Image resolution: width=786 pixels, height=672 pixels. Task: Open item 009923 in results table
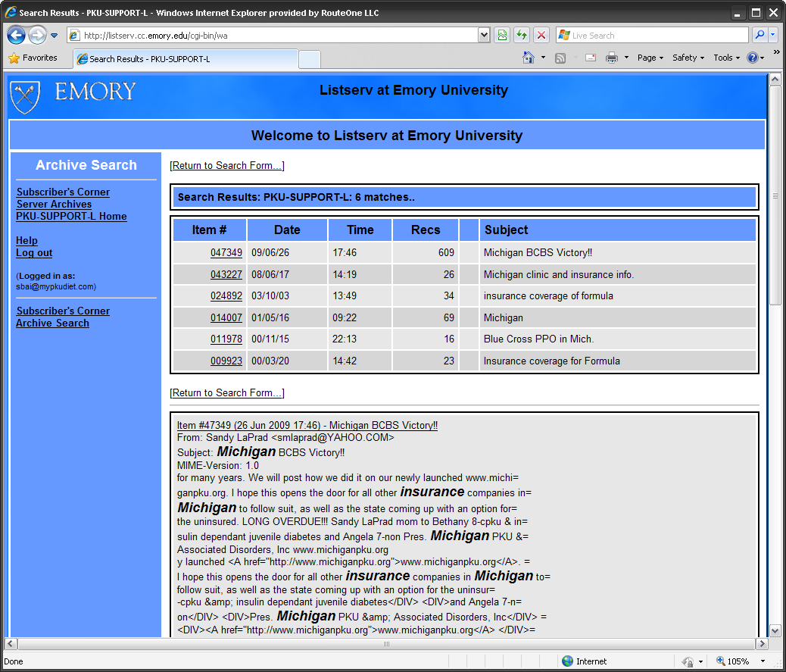(226, 361)
